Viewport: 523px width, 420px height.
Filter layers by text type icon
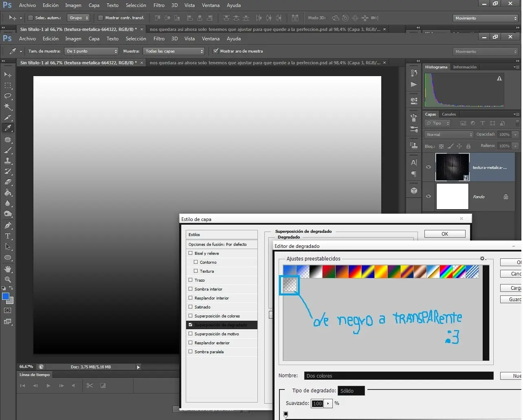[483, 123]
